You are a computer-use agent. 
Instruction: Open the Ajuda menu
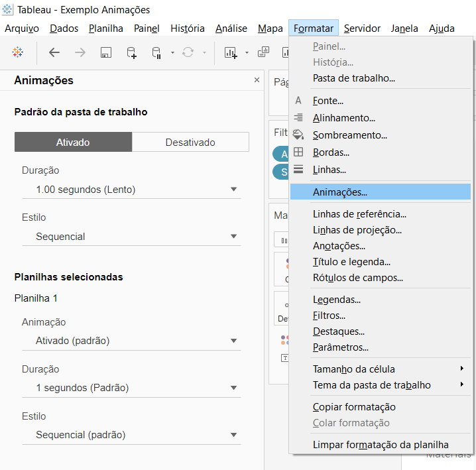[x=442, y=29]
